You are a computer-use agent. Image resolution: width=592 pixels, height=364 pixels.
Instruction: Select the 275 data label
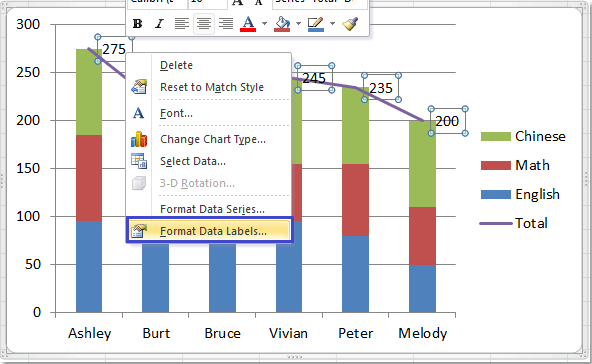pyautogui.click(x=114, y=49)
